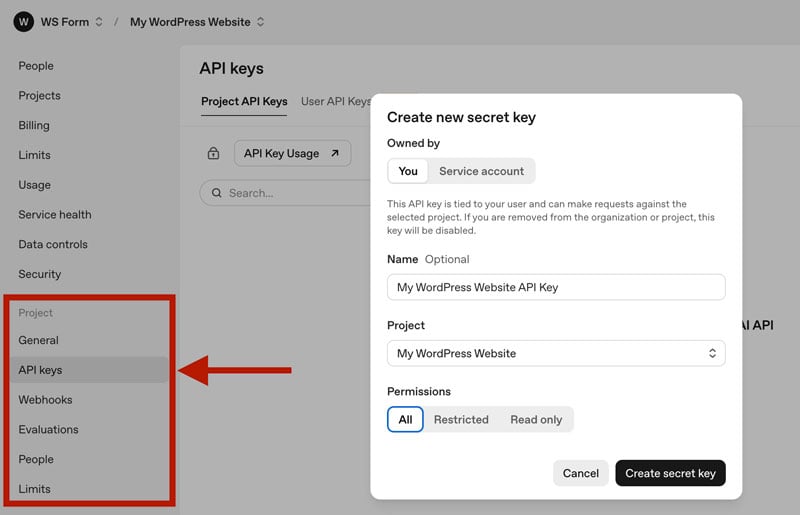Click the Create new secret key title
800x515 pixels.
pos(461,117)
